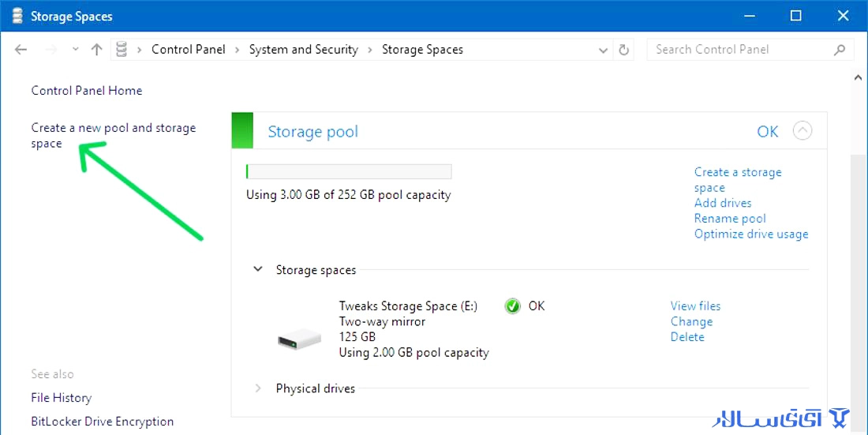Click the pool capacity usage bar
Image resolution: width=868 pixels, height=435 pixels.
tap(349, 171)
